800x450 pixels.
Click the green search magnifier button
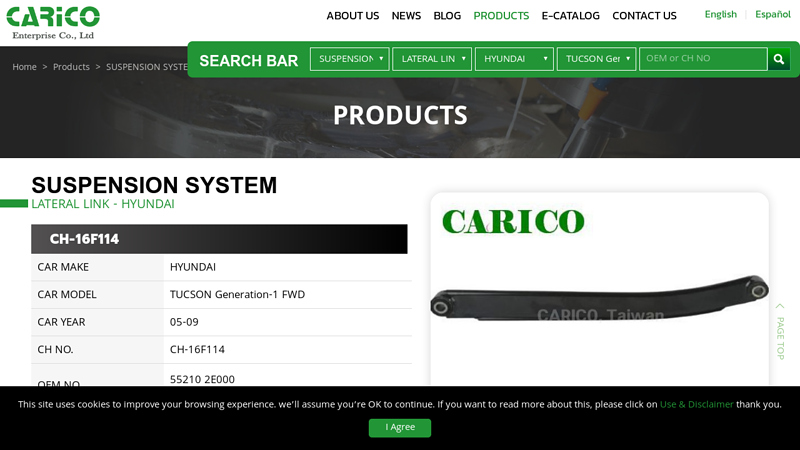779,59
